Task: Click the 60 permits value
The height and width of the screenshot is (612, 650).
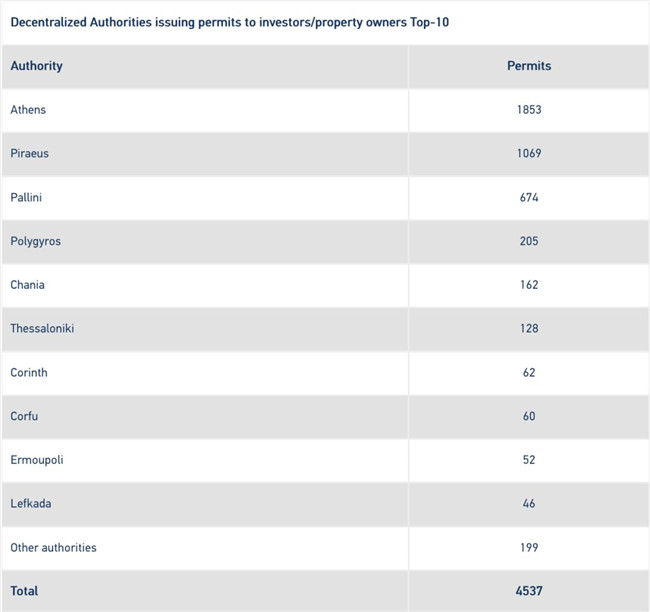Action: [529, 416]
